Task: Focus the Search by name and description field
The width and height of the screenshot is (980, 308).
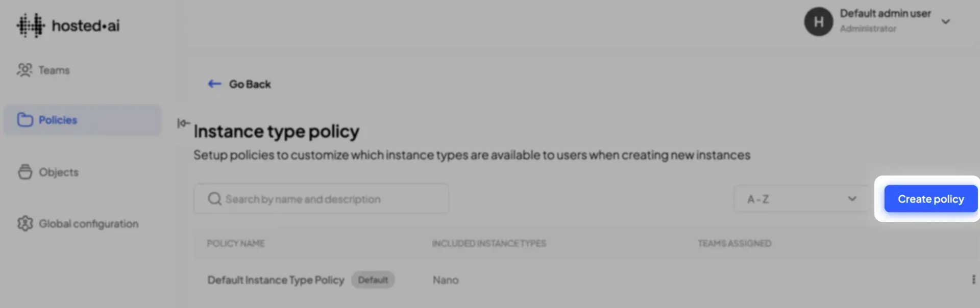Action: [x=321, y=198]
